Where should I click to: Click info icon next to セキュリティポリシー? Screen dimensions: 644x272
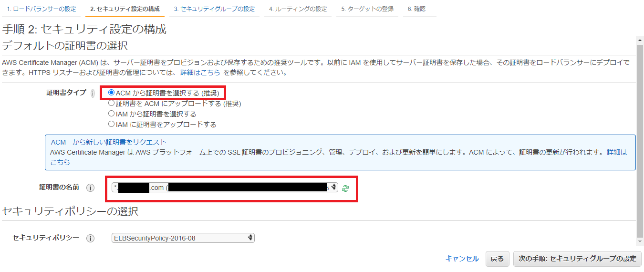tap(90, 238)
